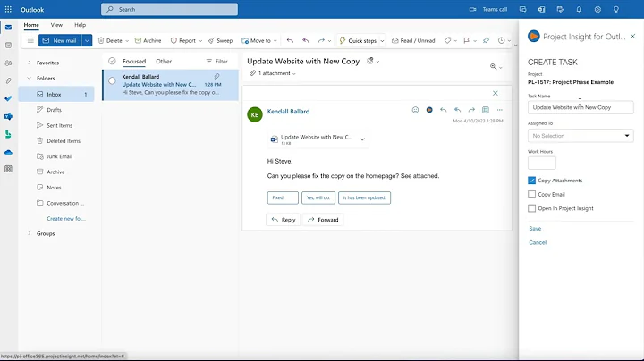Show the Other inbox tab

(164, 61)
